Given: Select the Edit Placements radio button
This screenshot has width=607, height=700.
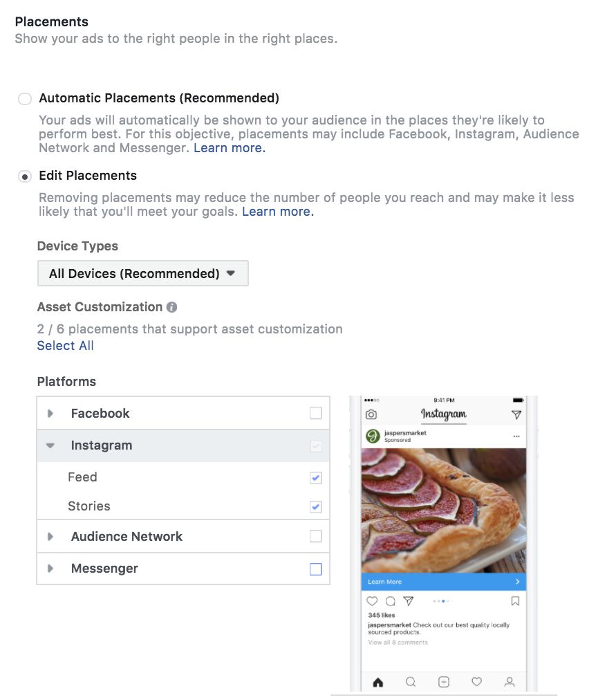Looking at the screenshot, I should click(25, 176).
